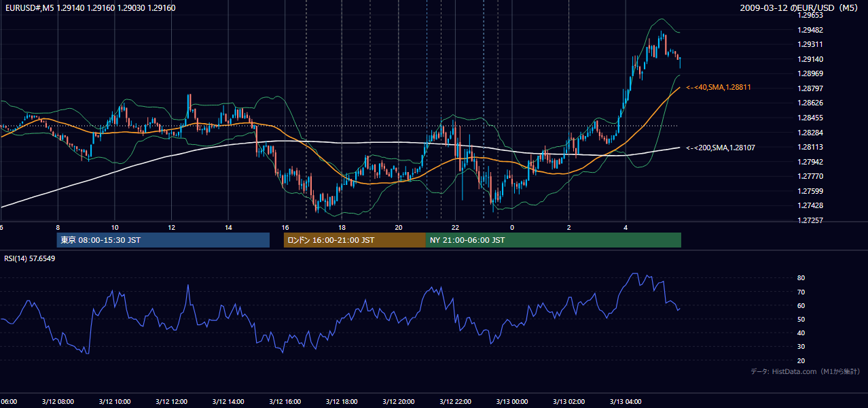Click the Tokyo 08:00-15:30 JST session bar
This screenshot has height=408, width=868.
click(x=163, y=240)
